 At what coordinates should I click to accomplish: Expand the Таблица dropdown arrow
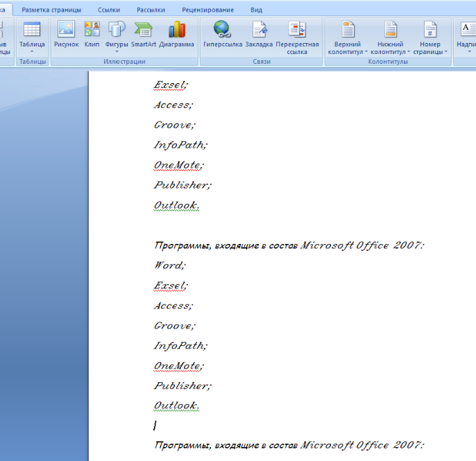pos(32,51)
